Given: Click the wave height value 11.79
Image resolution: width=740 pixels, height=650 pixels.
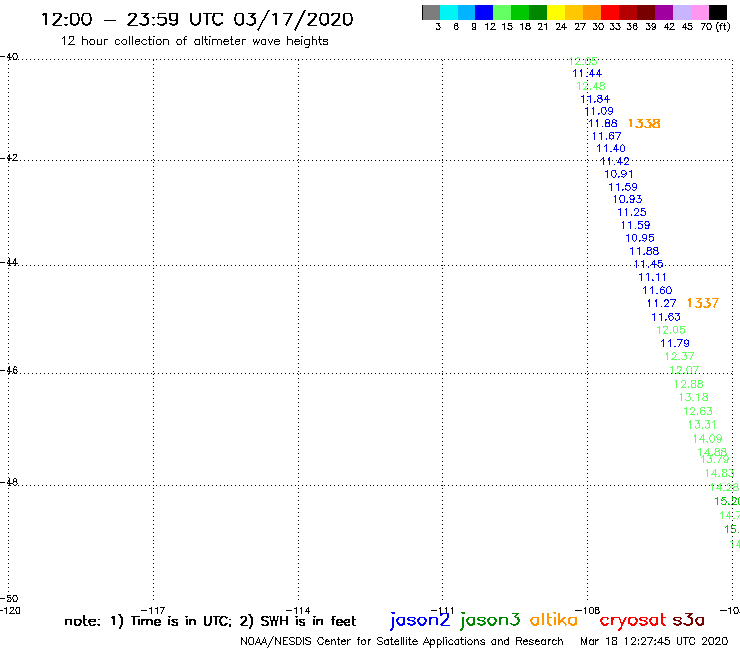Looking at the screenshot, I should [x=675, y=344].
